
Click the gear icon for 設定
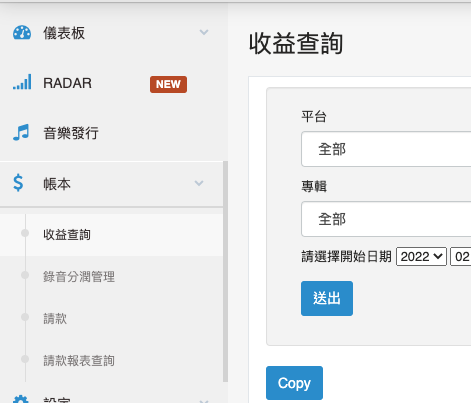[21, 399]
